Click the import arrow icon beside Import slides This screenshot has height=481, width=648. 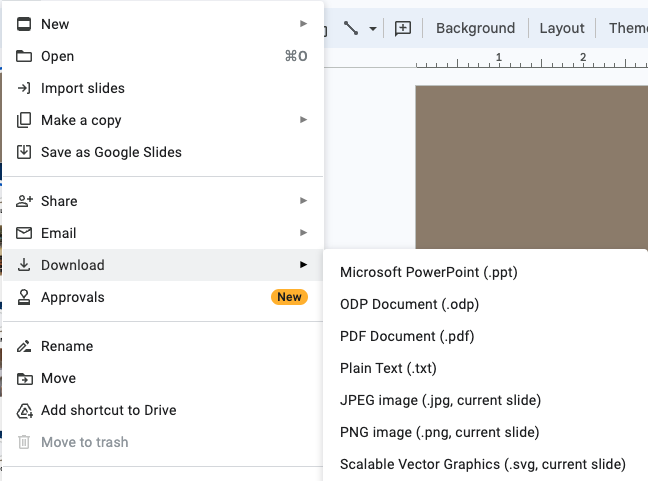24,88
